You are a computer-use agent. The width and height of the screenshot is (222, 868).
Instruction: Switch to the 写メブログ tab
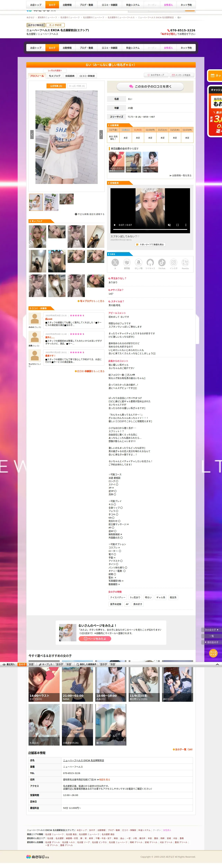54,76
